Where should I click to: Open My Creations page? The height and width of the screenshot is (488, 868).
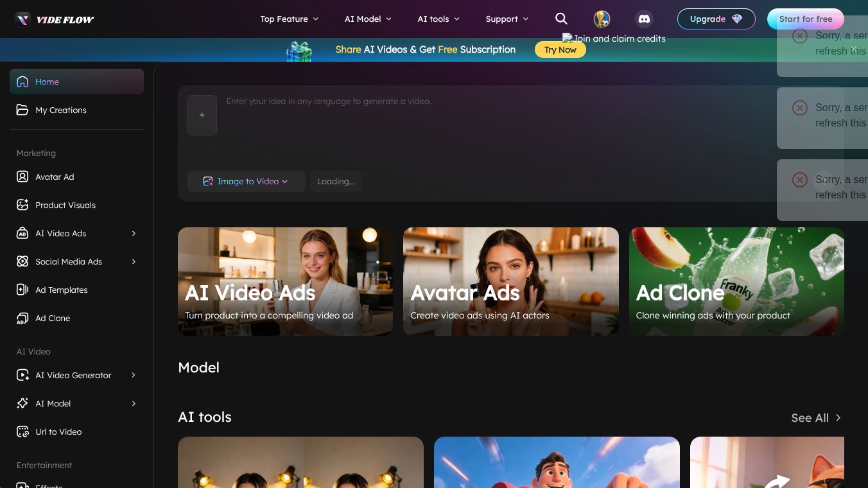pos(76,110)
